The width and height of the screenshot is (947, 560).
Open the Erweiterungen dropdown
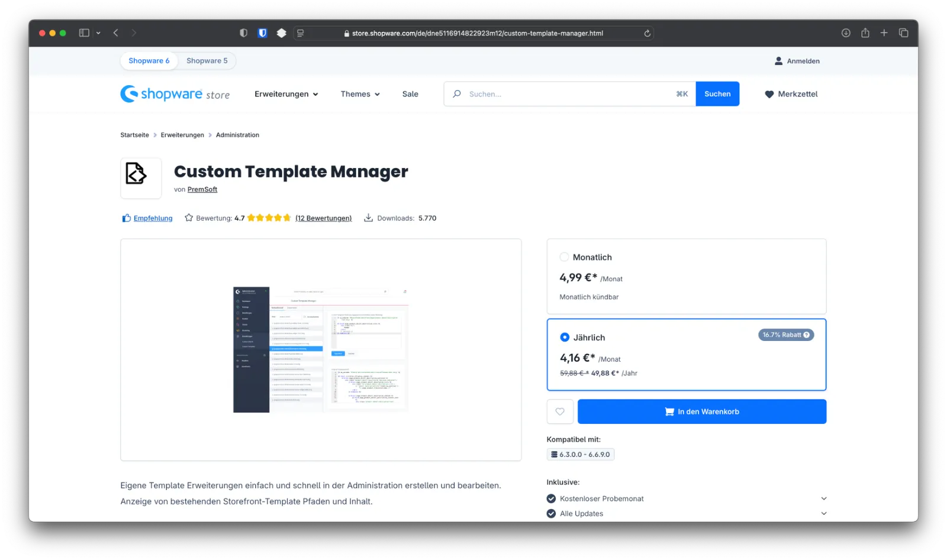[x=286, y=94]
